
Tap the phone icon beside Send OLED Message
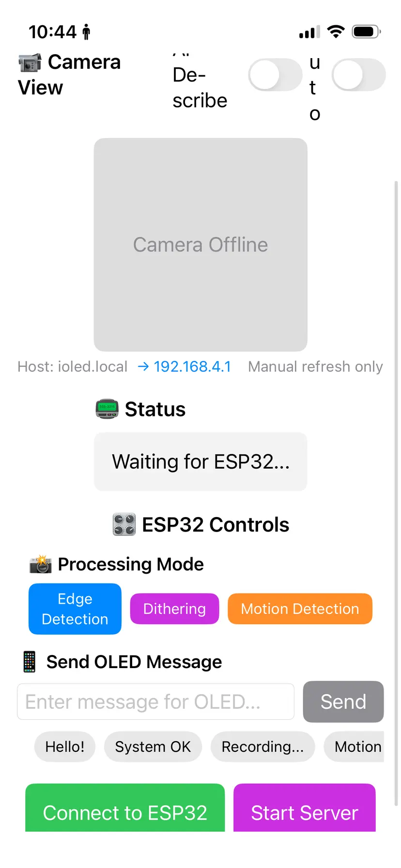coord(30,662)
